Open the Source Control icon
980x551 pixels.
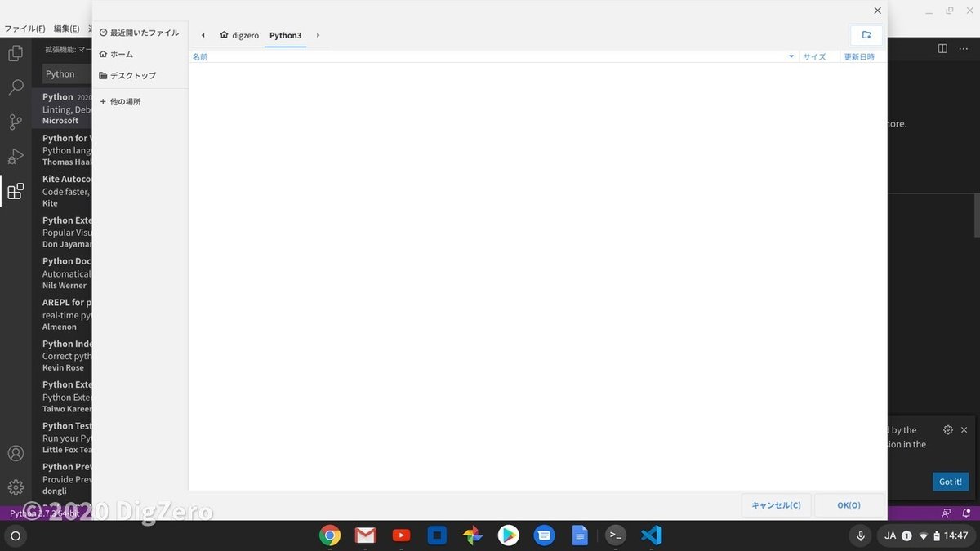pyautogui.click(x=16, y=122)
